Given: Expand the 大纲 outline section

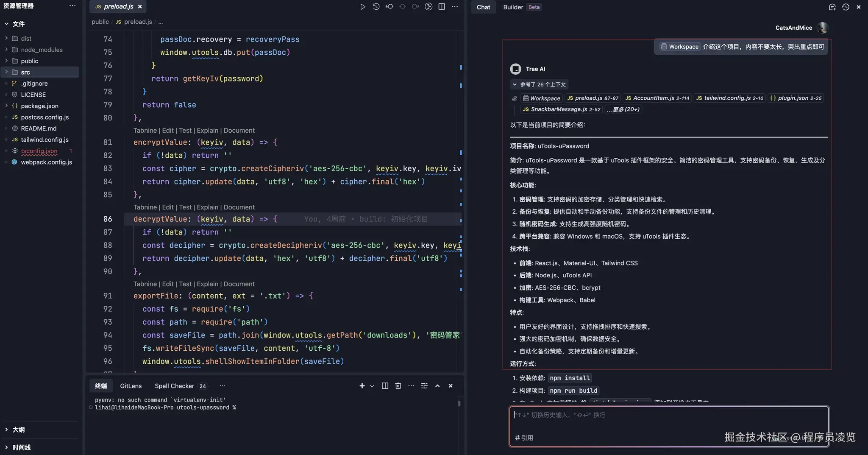Looking at the screenshot, I should pyautogui.click(x=6, y=430).
